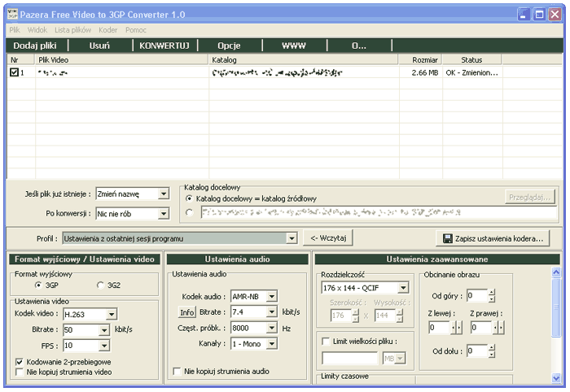Uncheck the first file's checkbox in list

pos(14,72)
